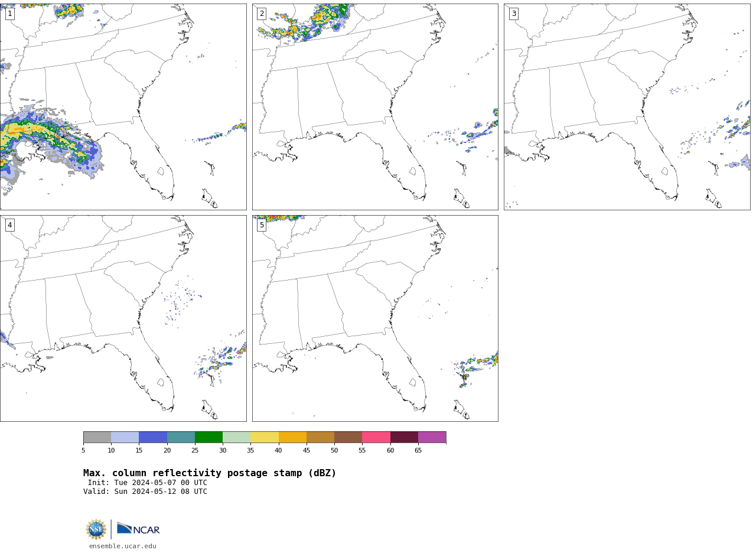Open ensemble member 1 map thumbnail
This screenshot has width=756, height=553.
tap(123, 107)
